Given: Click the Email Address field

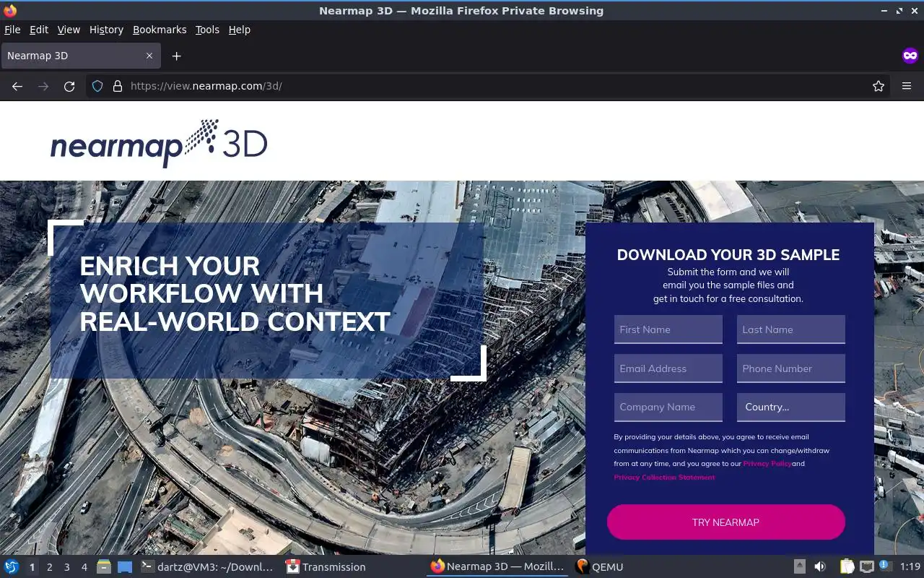Looking at the screenshot, I should point(668,368).
